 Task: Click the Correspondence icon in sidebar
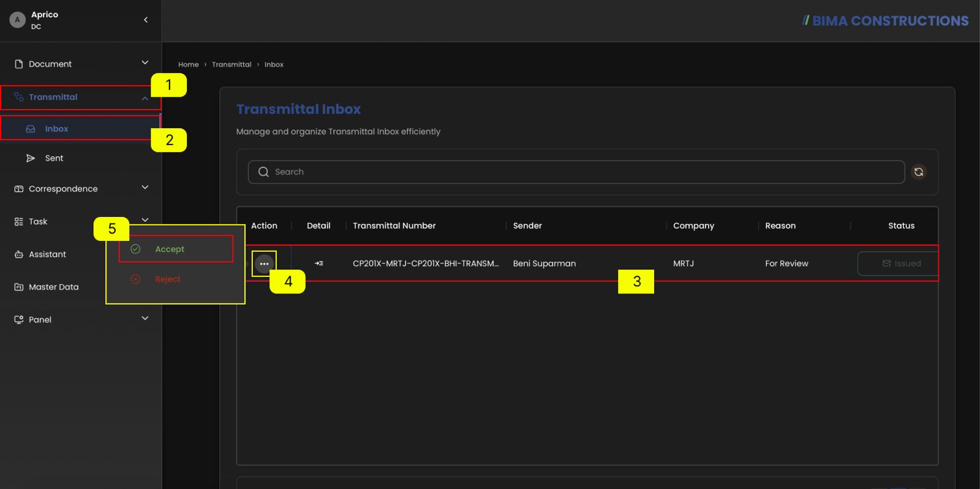pyautogui.click(x=19, y=189)
